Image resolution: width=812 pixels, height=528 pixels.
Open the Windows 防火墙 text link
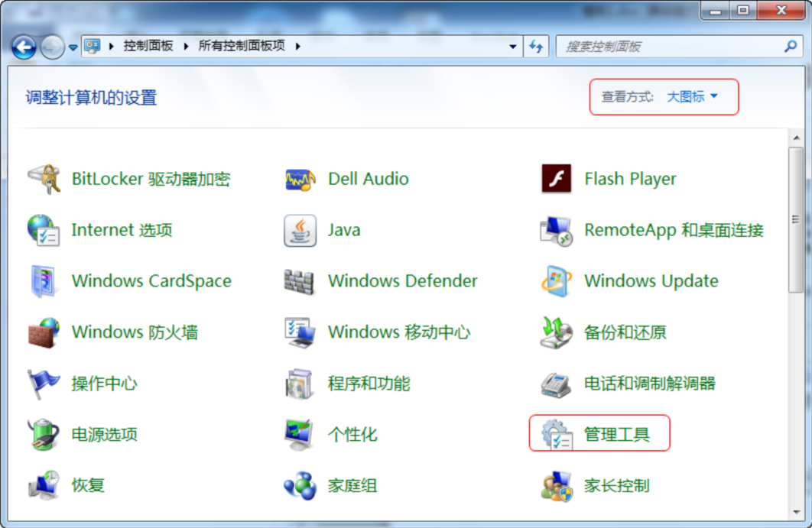(x=135, y=332)
